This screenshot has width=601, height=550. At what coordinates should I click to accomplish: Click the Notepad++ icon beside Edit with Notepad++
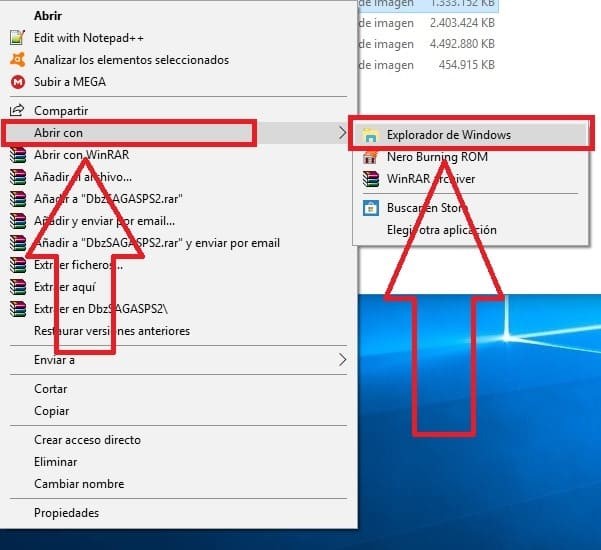(x=17, y=38)
